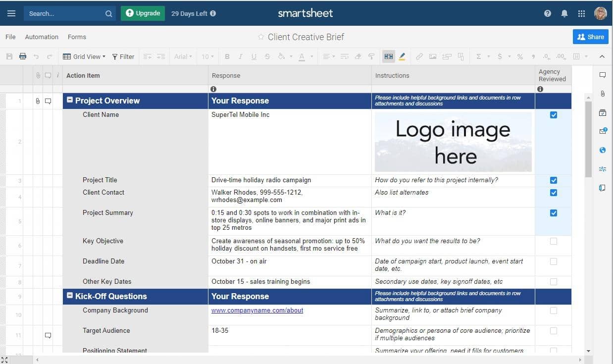The image size is (614, 364).
Task: Star the Client Creative Brief sheet as favorite
Action: click(261, 37)
